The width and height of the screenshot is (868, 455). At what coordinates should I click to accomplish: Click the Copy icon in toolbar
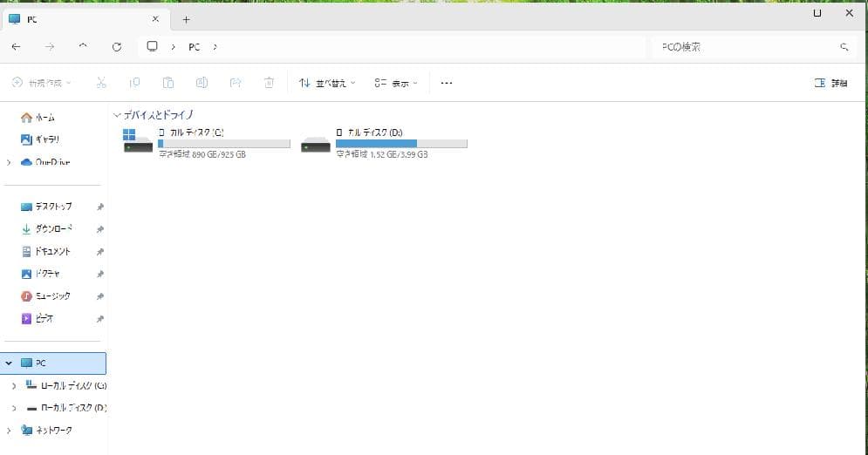134,83
